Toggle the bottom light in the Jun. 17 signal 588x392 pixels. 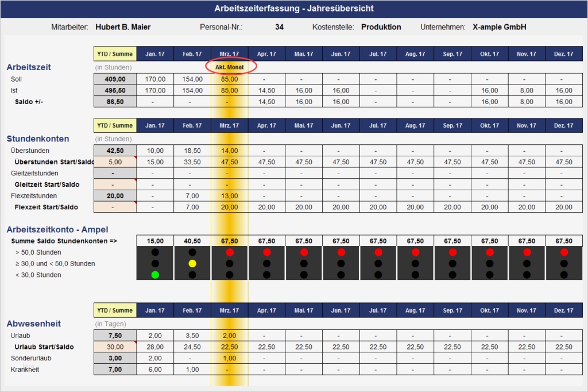tap(341, 275)
